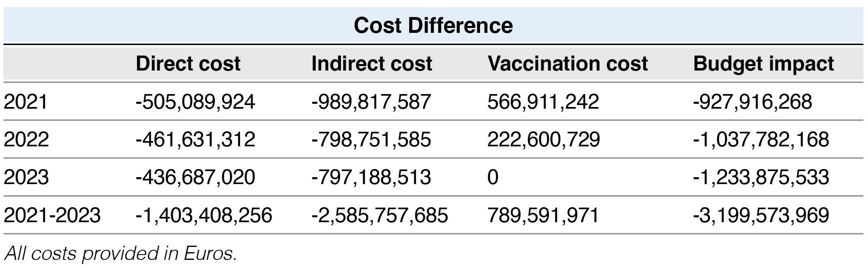Select the 2022 row label
The image size is (868, 268).
26,139
